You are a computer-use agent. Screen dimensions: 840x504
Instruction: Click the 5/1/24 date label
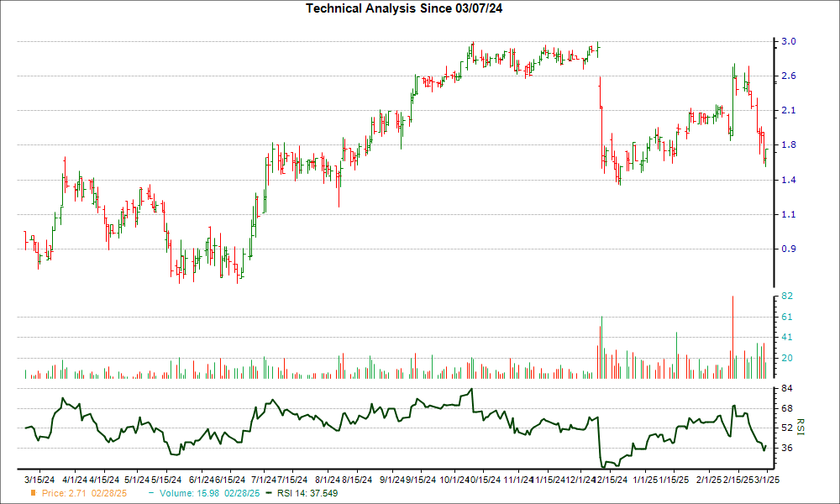(137, 480)
